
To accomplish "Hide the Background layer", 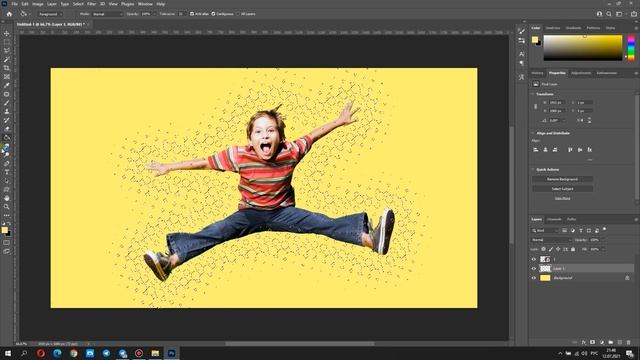I will pyautogui.click(x=533, y=278).
